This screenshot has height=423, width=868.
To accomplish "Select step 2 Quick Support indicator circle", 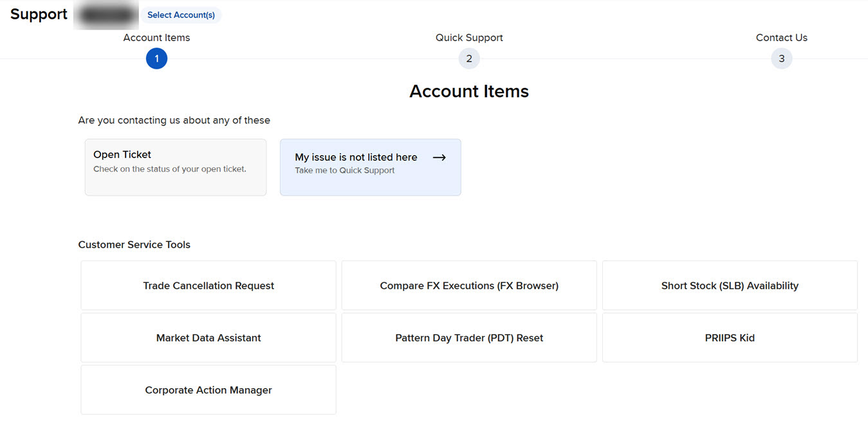I will (x=469, y=59).
